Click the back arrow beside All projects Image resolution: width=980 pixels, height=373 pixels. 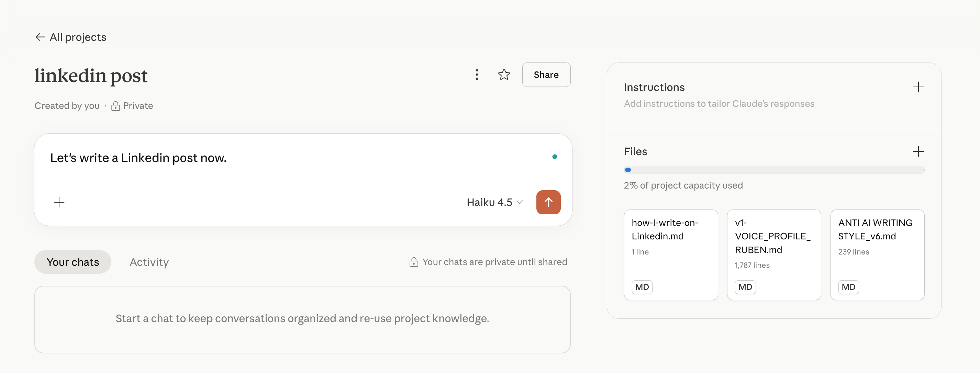tap(40, 37)
